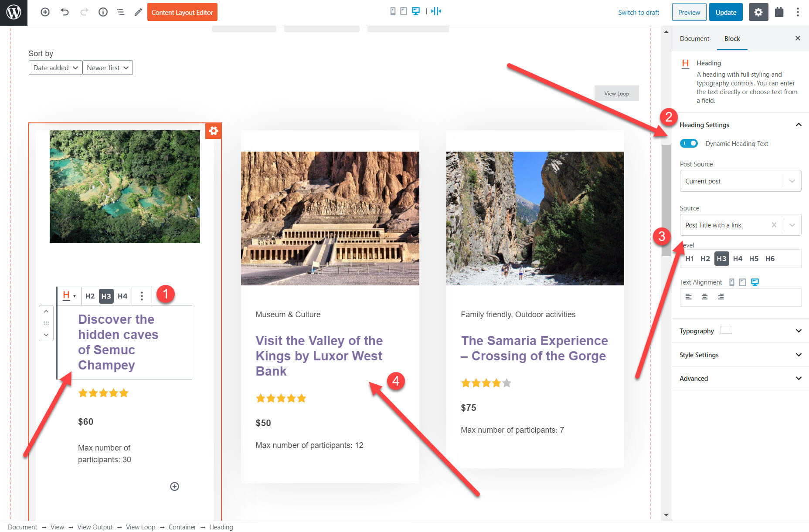Expand the Style Settings section
The width and height of the screenshot is (809, 532).
click(x=741, y=355)
